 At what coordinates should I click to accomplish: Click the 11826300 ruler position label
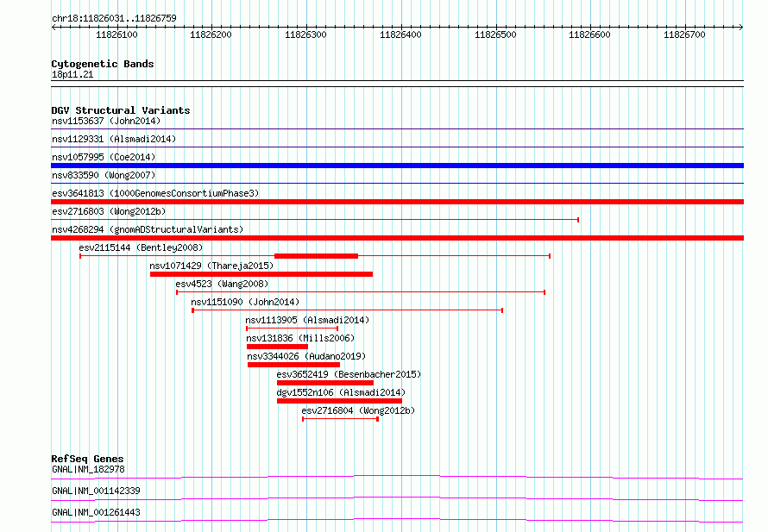click(x=305, y=34)
